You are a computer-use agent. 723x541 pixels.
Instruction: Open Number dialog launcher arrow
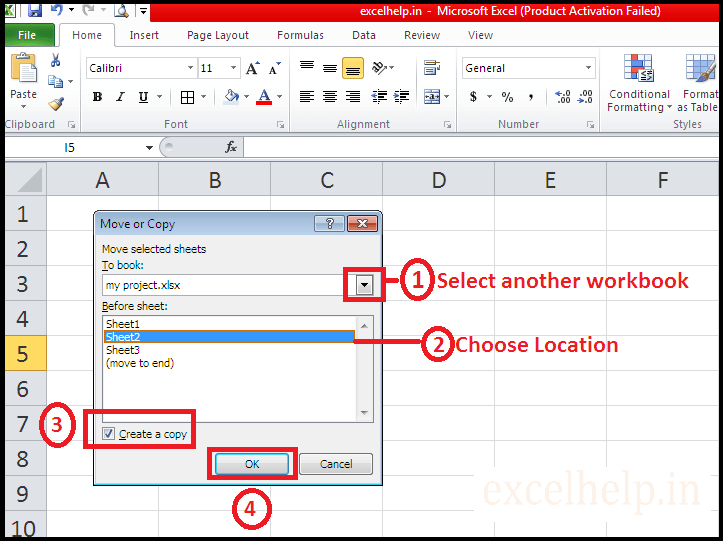(590, 125)
